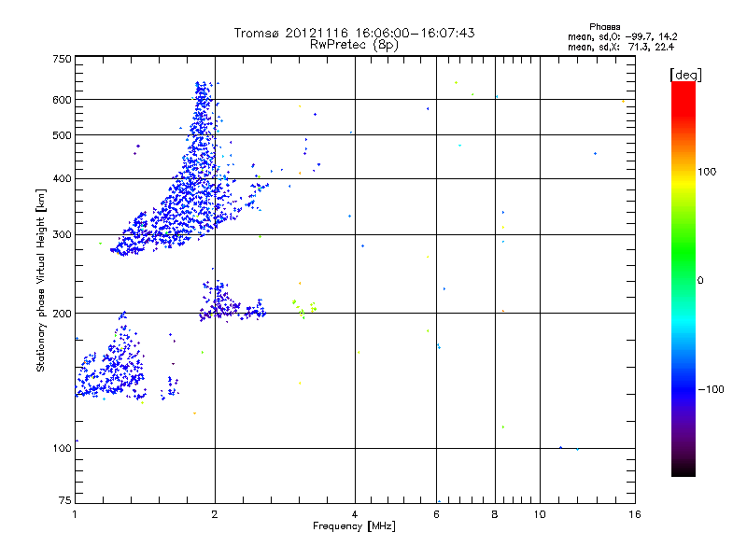The image size is (747, 560).
Task: Click the x-axis label "6"
Action: pos(436,514)
